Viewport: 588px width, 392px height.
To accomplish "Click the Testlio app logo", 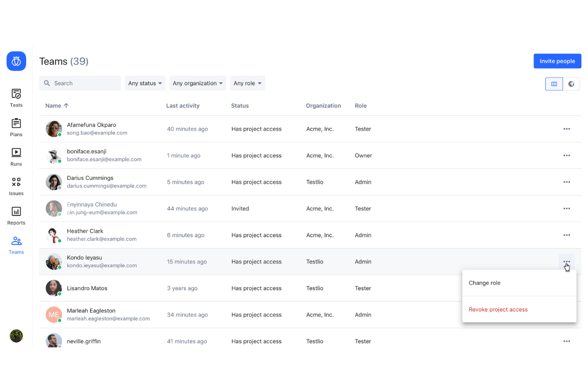I will tap(16, 61).
